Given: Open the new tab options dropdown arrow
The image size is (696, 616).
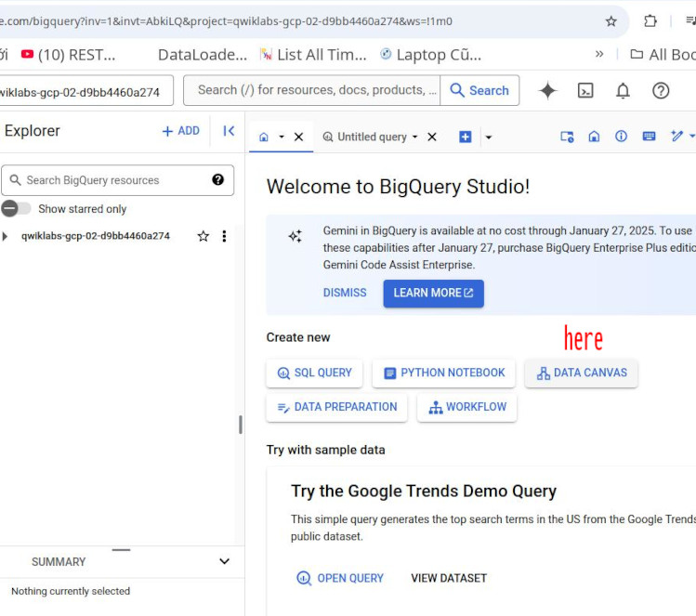Looking at the screenshot, I should (x=489, y=138).
